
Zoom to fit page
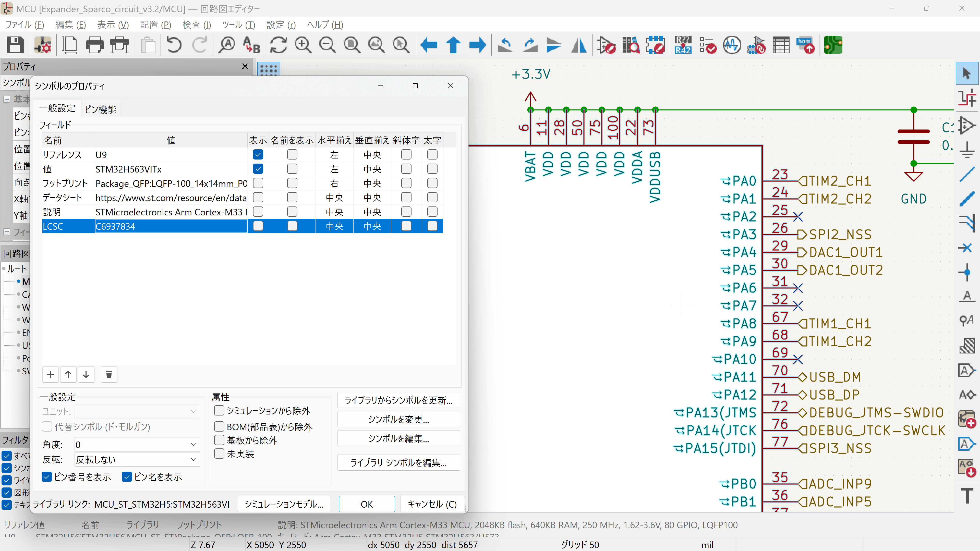352,45
